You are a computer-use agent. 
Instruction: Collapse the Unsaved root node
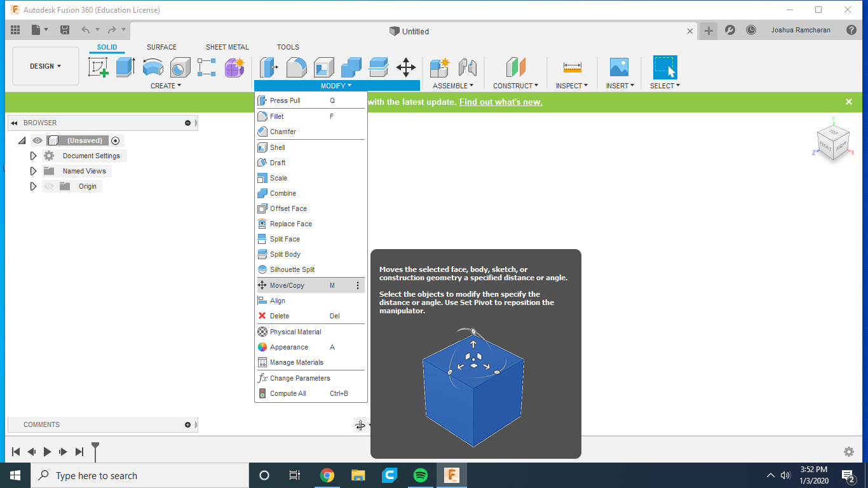pos(22,140)
